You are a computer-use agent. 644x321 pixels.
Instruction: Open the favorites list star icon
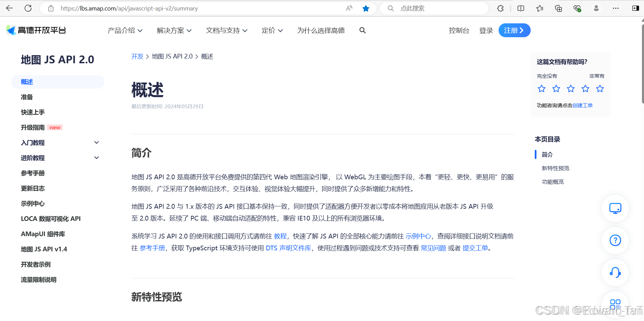point(540,8)
